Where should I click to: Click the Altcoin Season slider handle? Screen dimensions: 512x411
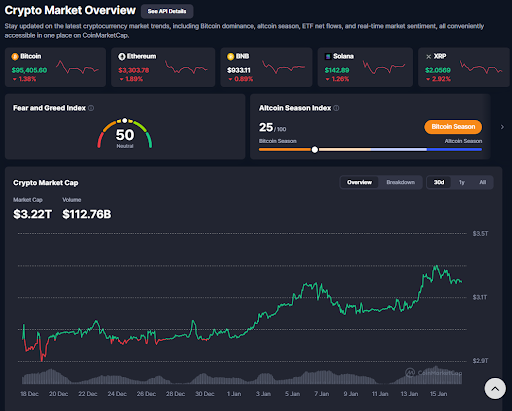315,150
